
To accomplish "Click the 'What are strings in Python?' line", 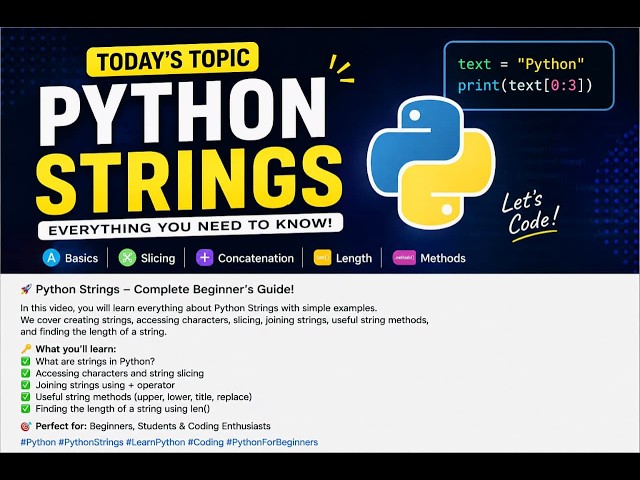I will pos(95,362).
